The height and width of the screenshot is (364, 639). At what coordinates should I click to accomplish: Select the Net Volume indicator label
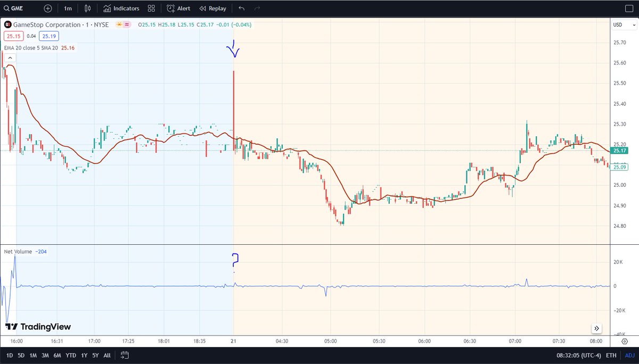tap(18, 252)
